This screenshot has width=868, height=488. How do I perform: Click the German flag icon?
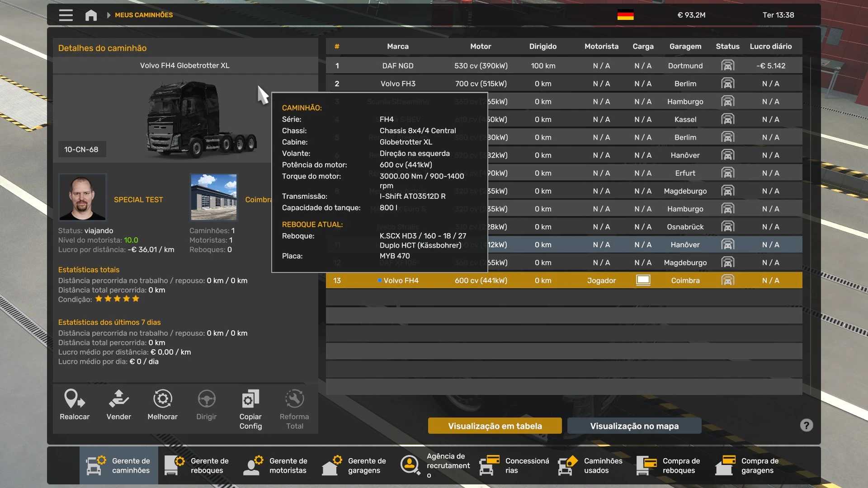point(625,15)
